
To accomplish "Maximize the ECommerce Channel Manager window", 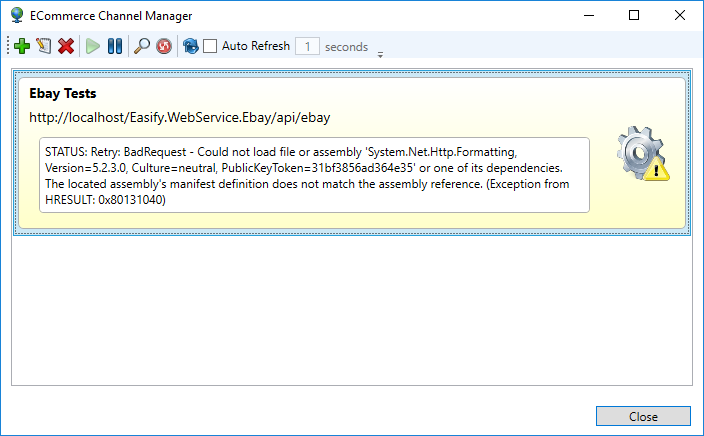I will [x=633, y=15].
